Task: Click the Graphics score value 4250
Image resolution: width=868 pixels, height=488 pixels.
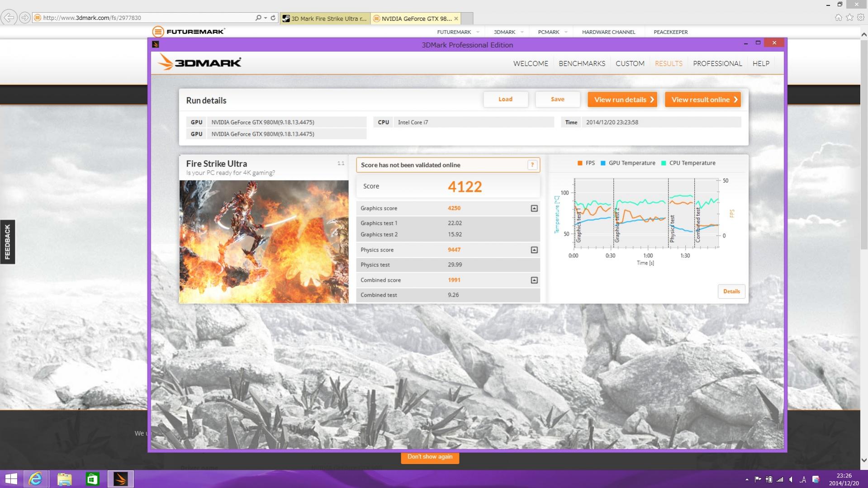Action: point(454,208)
